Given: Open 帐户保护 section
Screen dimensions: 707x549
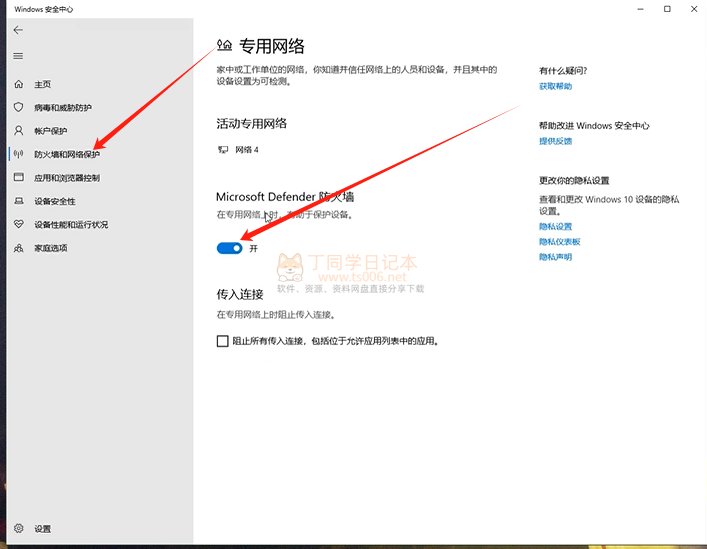Looking at the screenshot, I should click(x=50, y=131).
